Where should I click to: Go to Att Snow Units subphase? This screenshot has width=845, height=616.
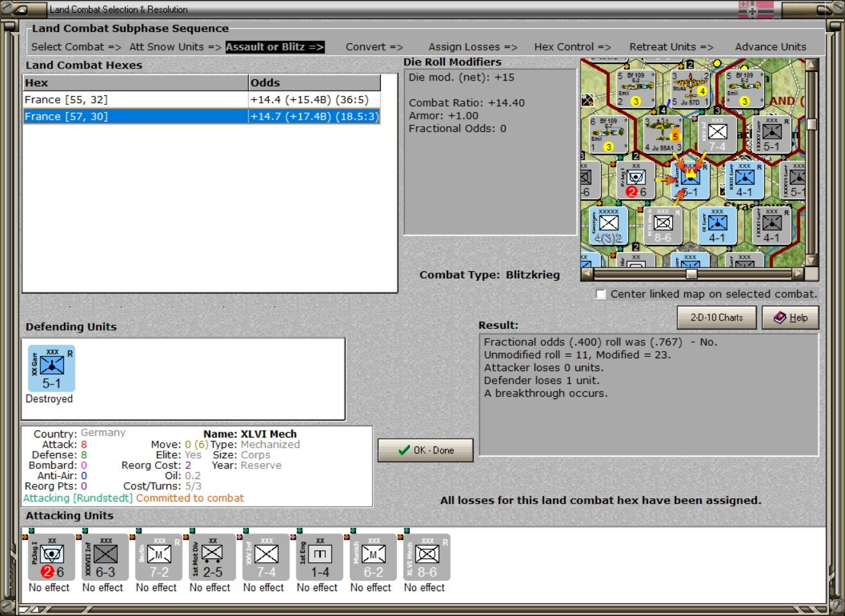coord(175,47)
